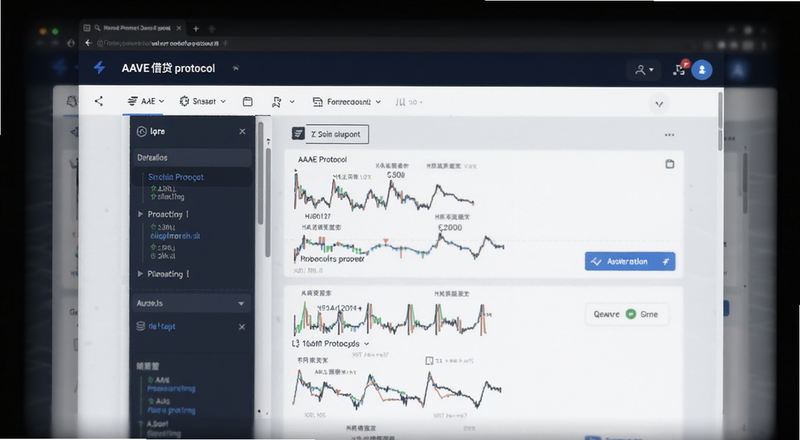Viewport: 800px width, 440px height.
Task: Open the Forrecaoni dropdown in toolbar
Action: (346, 102)
